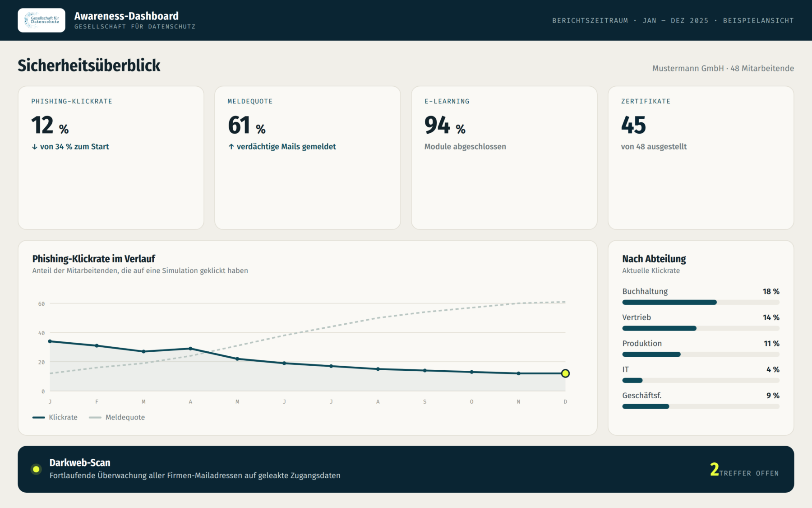Open the Darkweb-Scan banner

[x=406, y=469]
